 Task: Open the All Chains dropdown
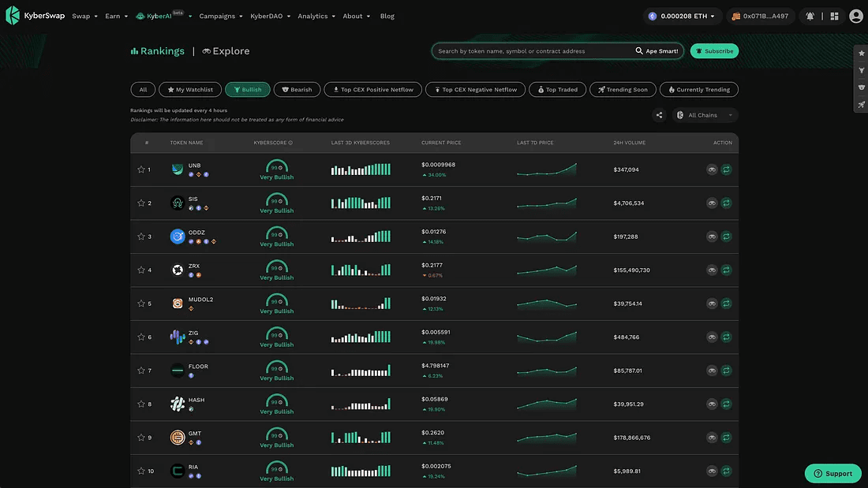(705, 115)
